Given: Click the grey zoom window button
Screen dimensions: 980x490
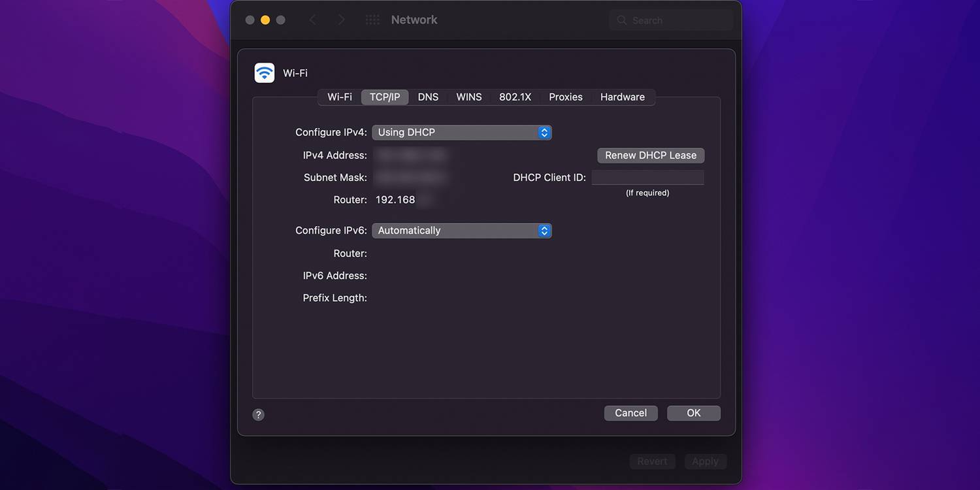Looking at the screenshot, I should click(x=281, y=20).
